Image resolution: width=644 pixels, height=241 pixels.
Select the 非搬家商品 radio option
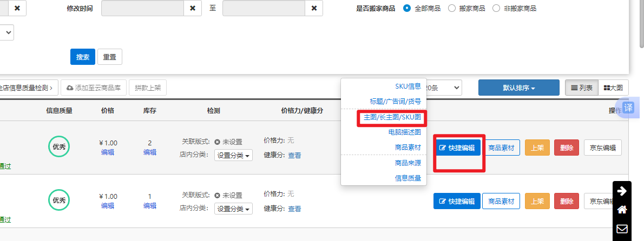click(496, 9)
